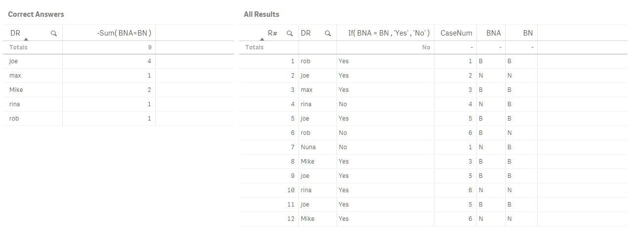Select joe in Correct Answers table

pyautogui.click(x=14, y=61)
